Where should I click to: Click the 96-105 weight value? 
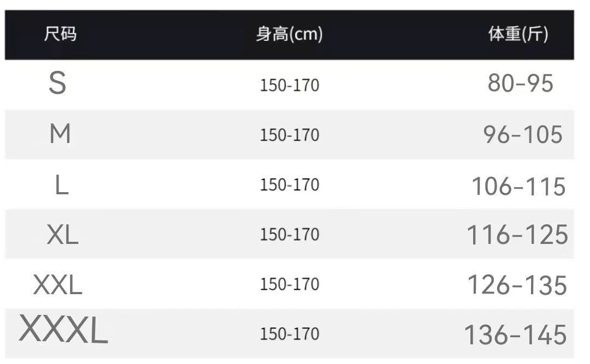point(523,134)
